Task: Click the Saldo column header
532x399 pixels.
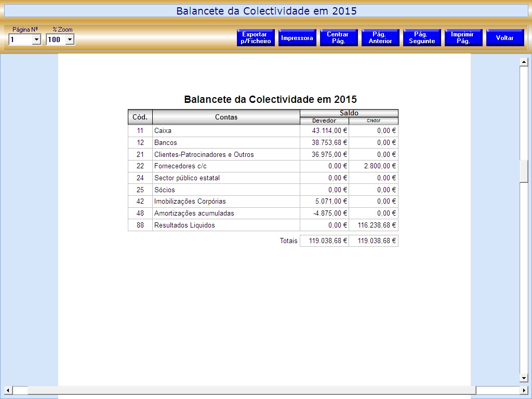Action: point(349,113)
